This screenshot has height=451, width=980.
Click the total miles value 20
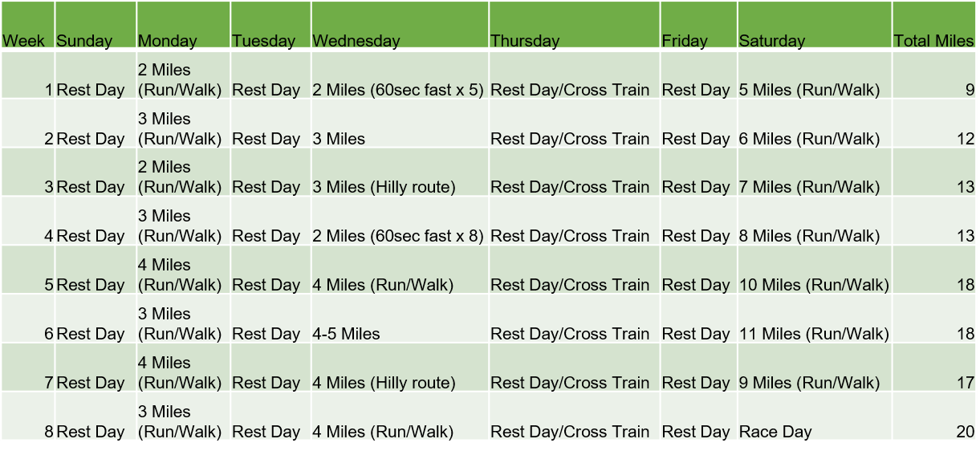pos(965,432)
